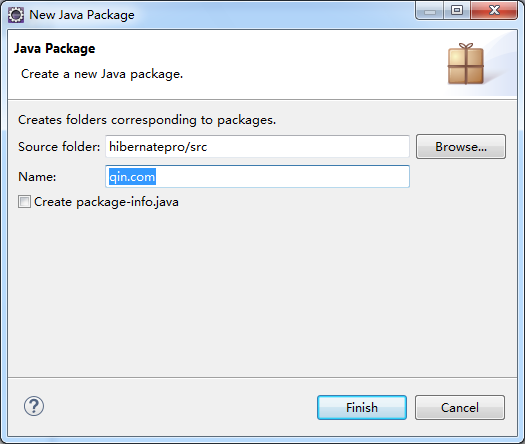Click Finish to create the package
Image resolution: width=525 pixels, height=444 pixels.
pyautogui.click(x=362, y=408)
